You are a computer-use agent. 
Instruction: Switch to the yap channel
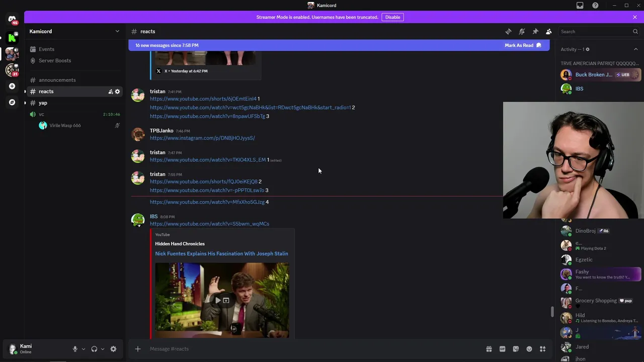coord(75,103)
